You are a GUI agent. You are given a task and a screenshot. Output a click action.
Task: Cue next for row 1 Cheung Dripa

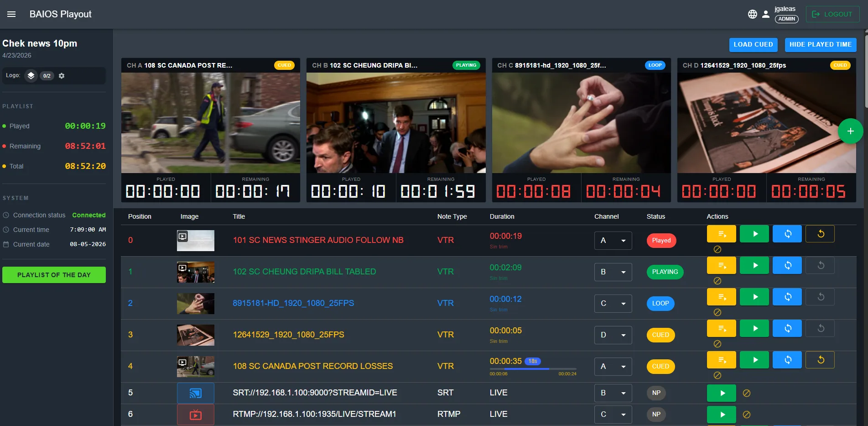(x=722, y=265)
